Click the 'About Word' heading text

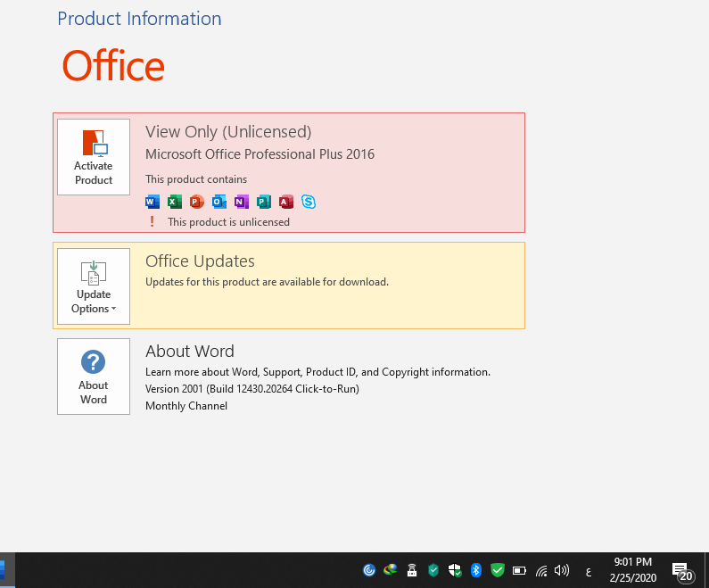pyautogui.click(x=190, y=351)
